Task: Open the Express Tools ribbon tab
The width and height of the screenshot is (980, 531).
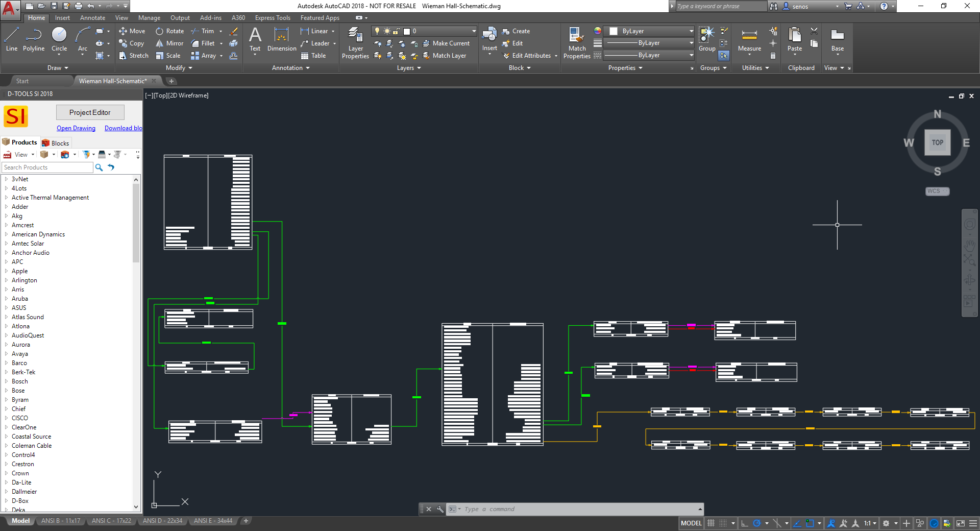Action: (x=273, y=18)
